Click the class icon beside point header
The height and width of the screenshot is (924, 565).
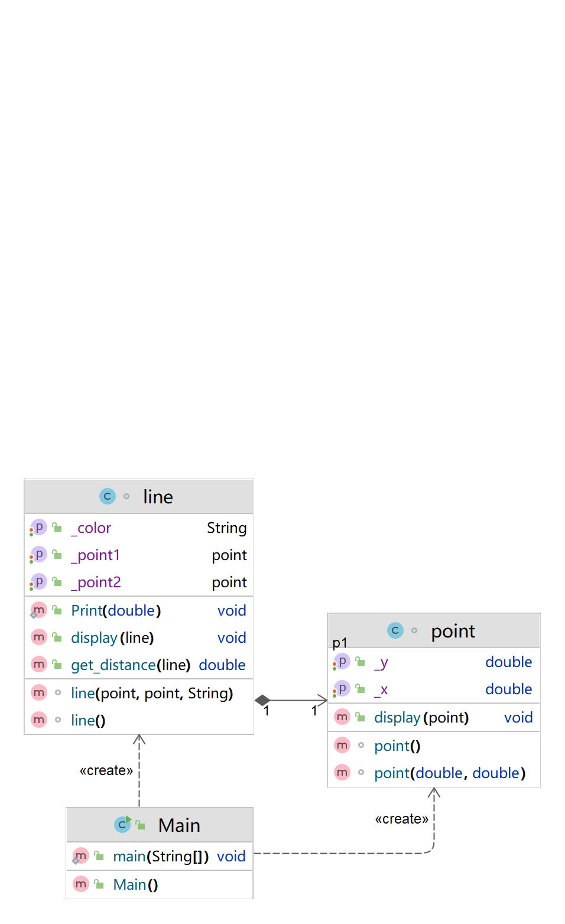click(395, 630)
